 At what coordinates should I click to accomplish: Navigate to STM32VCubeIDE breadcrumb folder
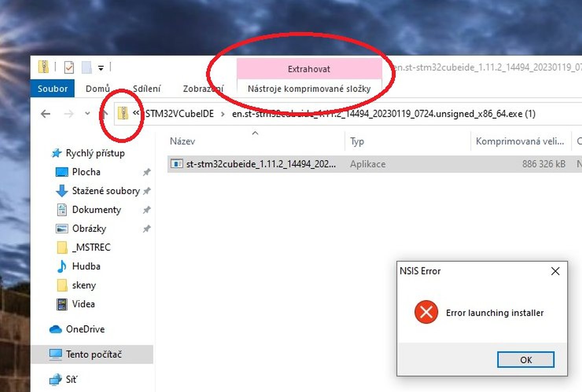click(x=180, y=114)
